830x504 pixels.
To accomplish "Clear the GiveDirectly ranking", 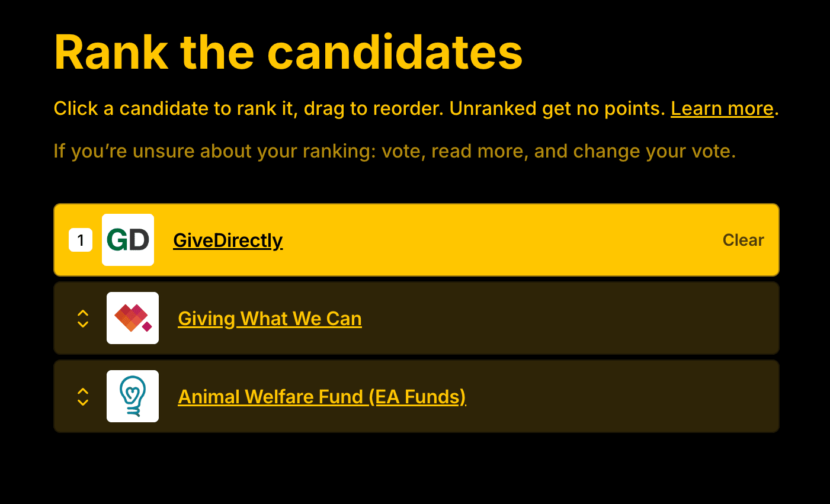I will [743, 240].
